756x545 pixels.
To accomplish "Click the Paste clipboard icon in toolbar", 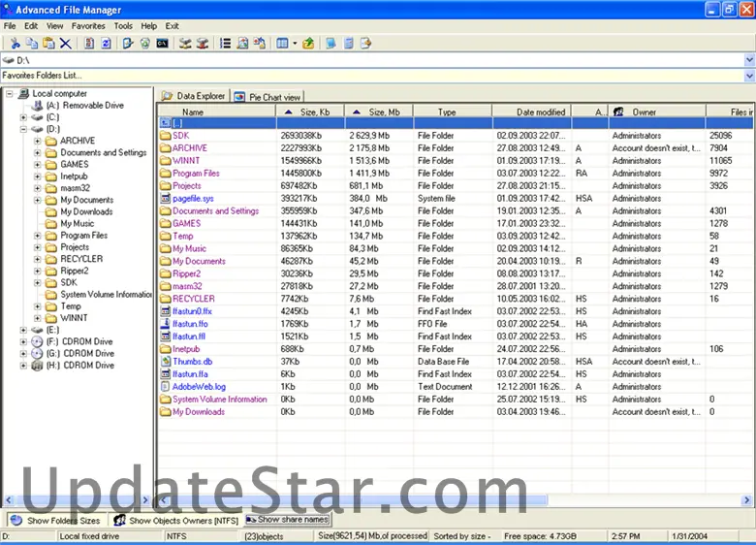I will pyautogui.click(x=48, y=43).
